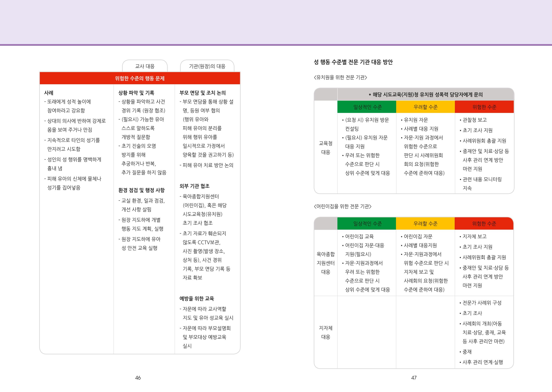552x392 pixels.
Task: Click the 어린이집을 위한 전문 기관 subtitle
Action: [342, 206]
